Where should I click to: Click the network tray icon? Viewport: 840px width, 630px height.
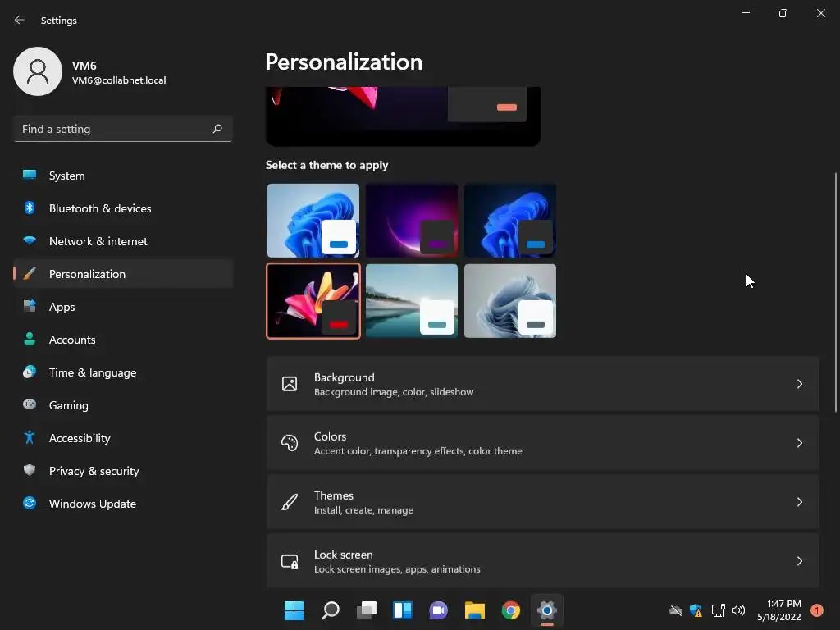718,610
